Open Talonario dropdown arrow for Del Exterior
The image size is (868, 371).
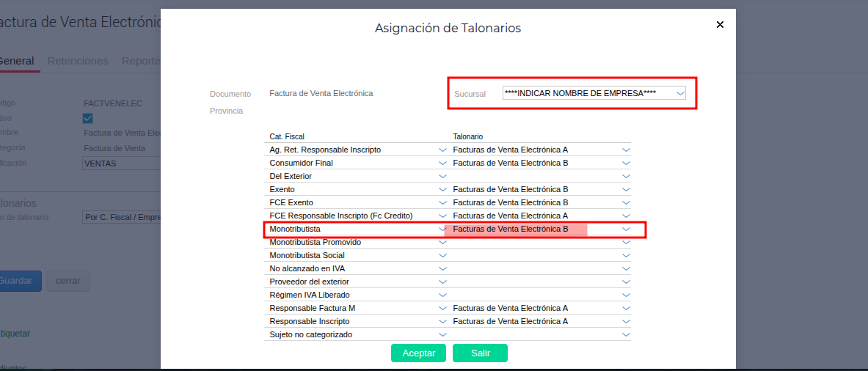click(x=626, y=176)
